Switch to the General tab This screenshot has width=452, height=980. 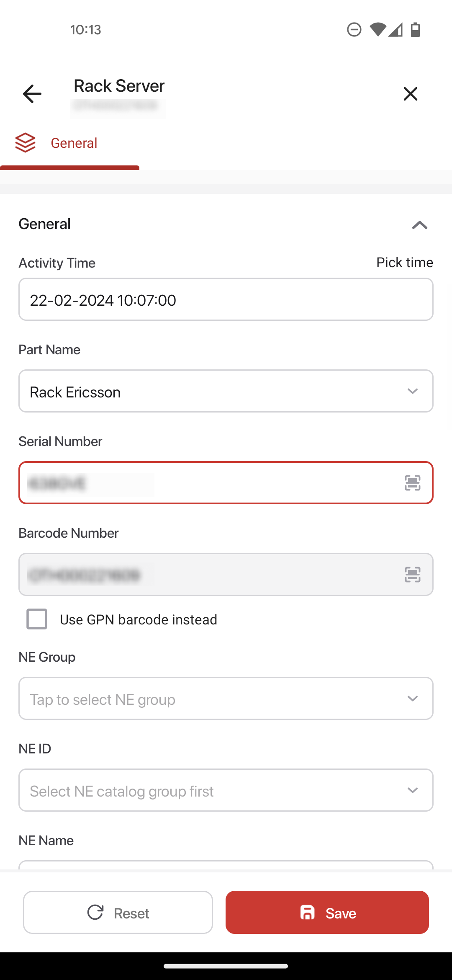coord(69,144)
